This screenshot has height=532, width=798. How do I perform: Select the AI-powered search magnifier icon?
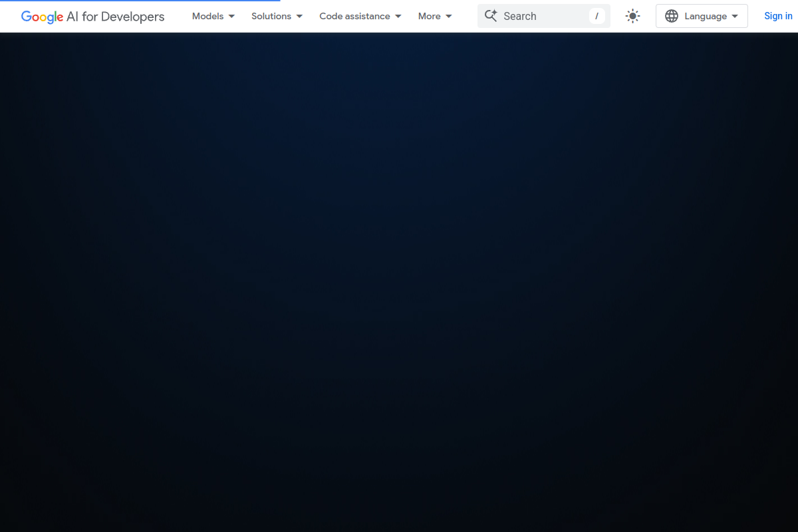[491, 15]
